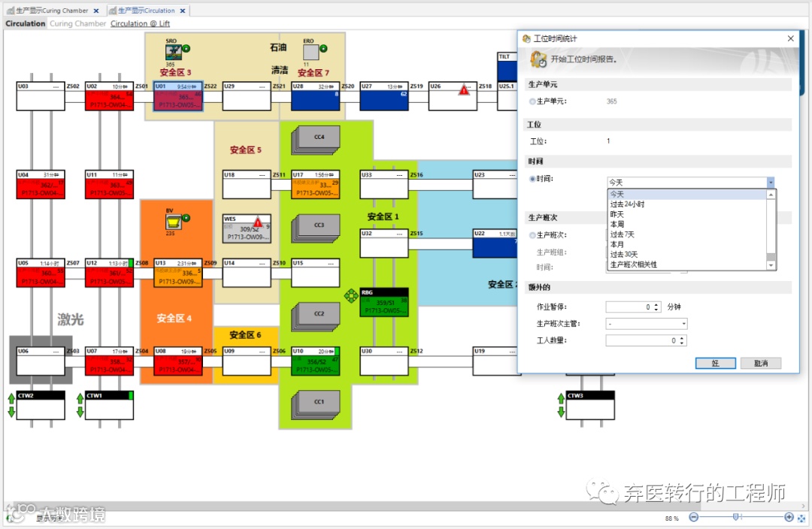This screenshot has height=529, width=812.
Task: Select the 生产班次 radio button
Action: pyautogui.click(x=532, y=235)
